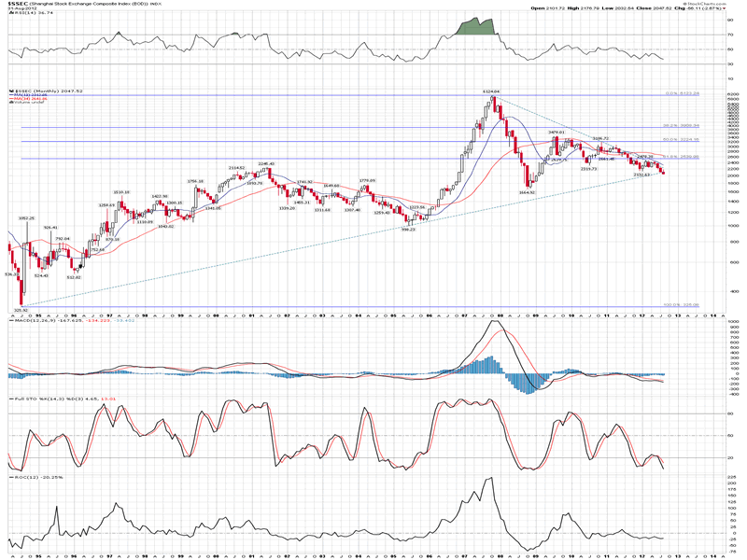Click the 50.0% Fibonacci retracement label
The height and width of the screenshot is (560, 747).
tap(674, 140)
